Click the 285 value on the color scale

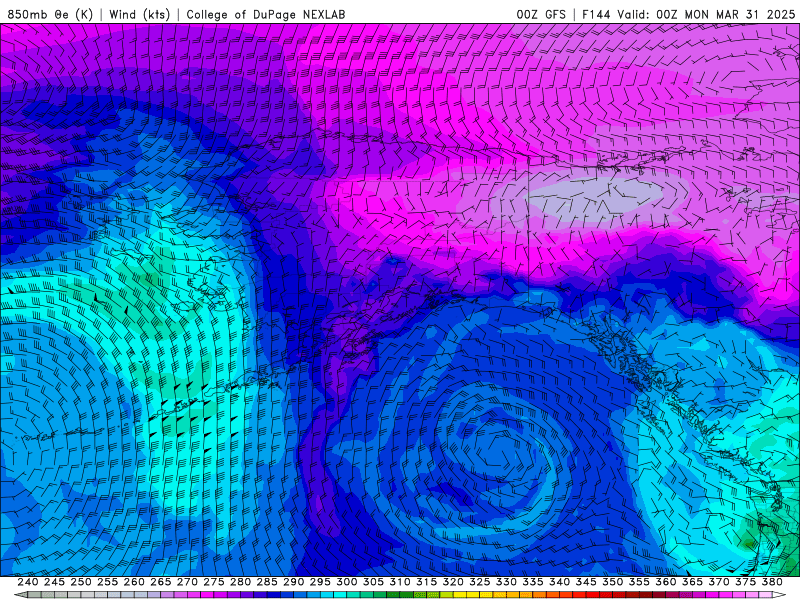(267, 582)
